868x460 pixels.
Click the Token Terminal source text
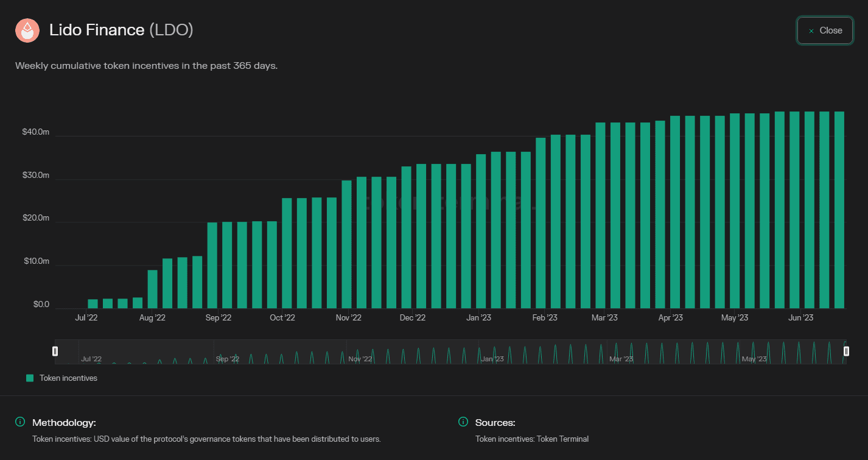coord(531,439)
